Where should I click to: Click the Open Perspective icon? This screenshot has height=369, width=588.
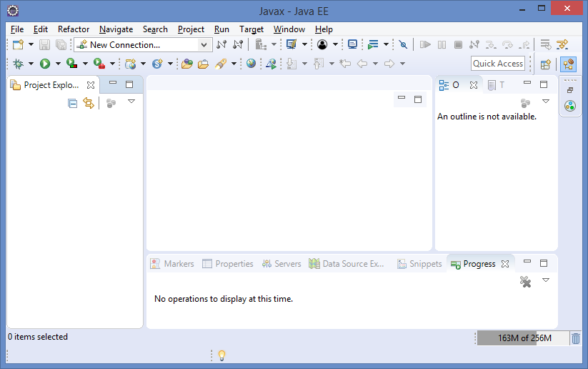[x=546, y=64]
